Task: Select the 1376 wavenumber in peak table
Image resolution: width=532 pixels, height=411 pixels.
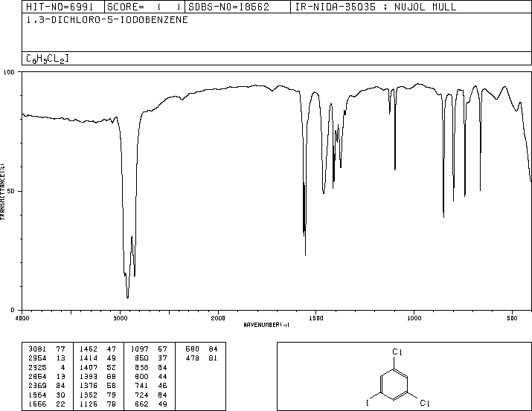Action: [89, 386]
